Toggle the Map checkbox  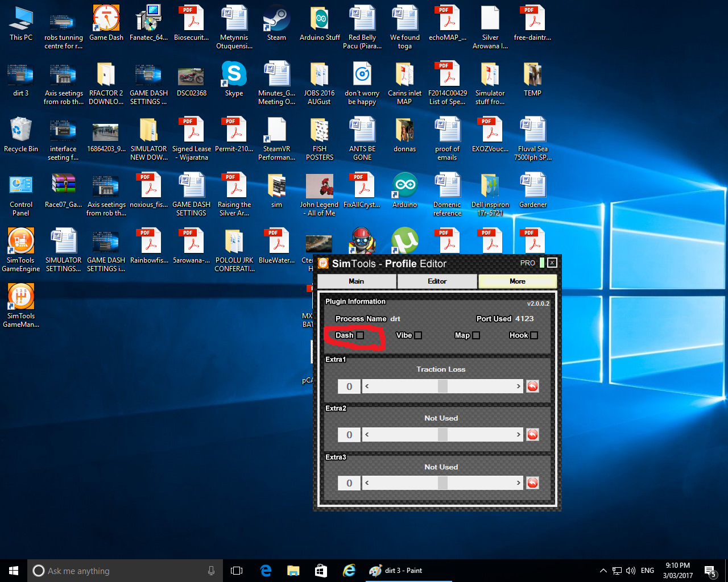tap(476, 335)
